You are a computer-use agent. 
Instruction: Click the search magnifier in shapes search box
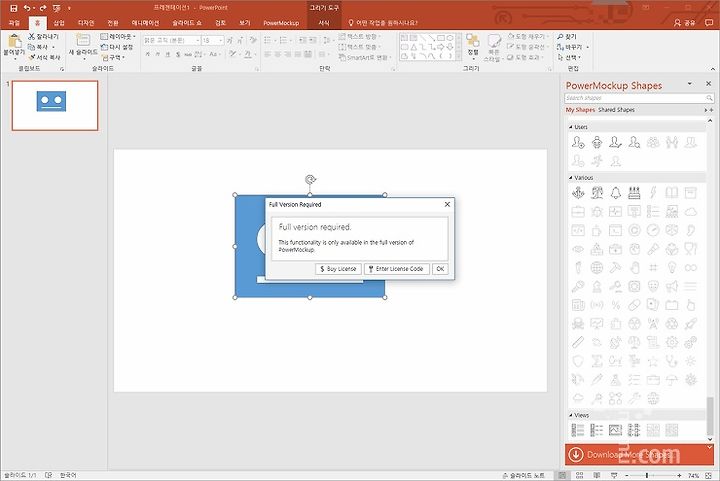click(x=709, y=98)
